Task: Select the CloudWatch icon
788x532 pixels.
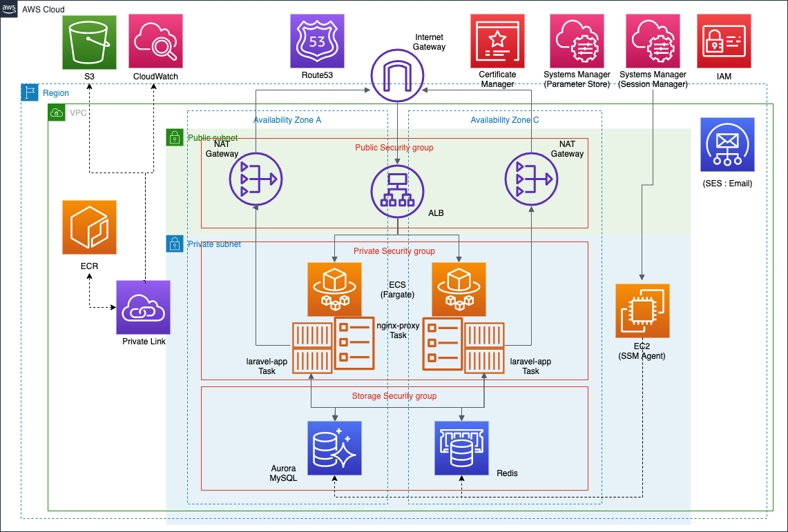Action: click(156, 41)
